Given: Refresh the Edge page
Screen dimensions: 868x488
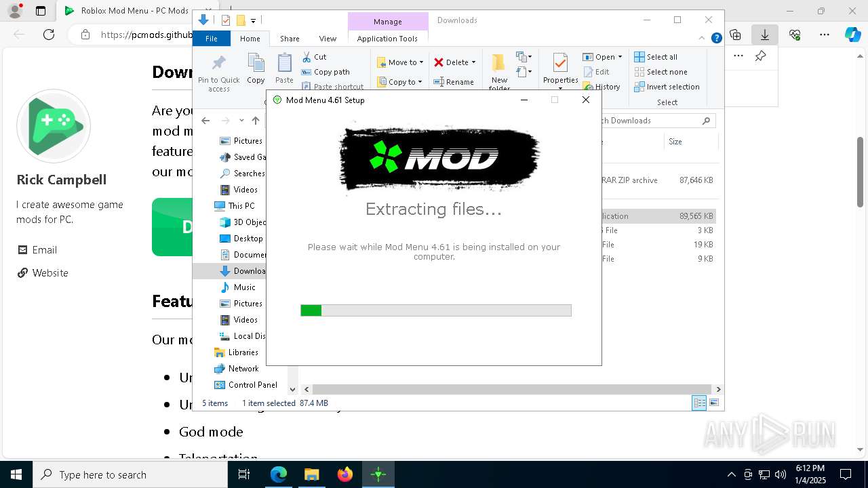Looking at the screenshot, I should [x=49, y=35].
